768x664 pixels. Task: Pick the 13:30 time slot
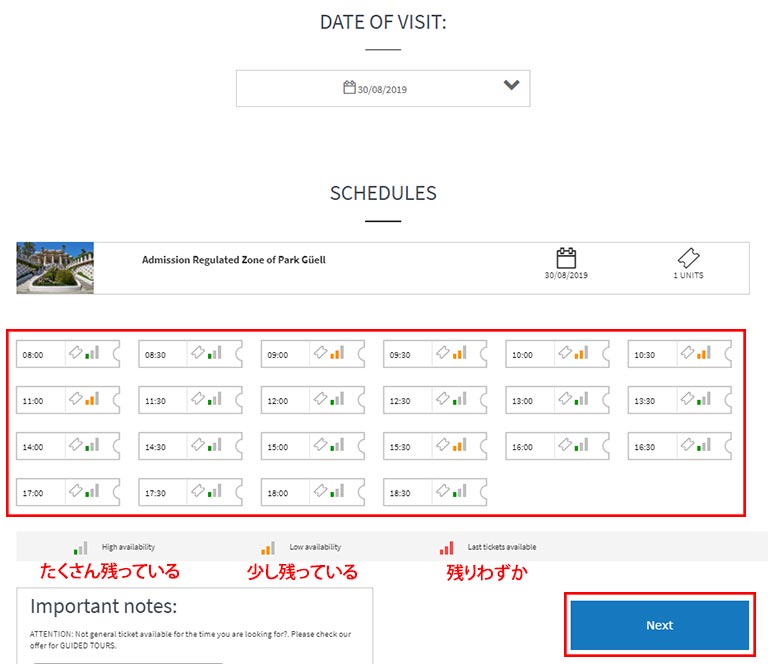(680, 400)
